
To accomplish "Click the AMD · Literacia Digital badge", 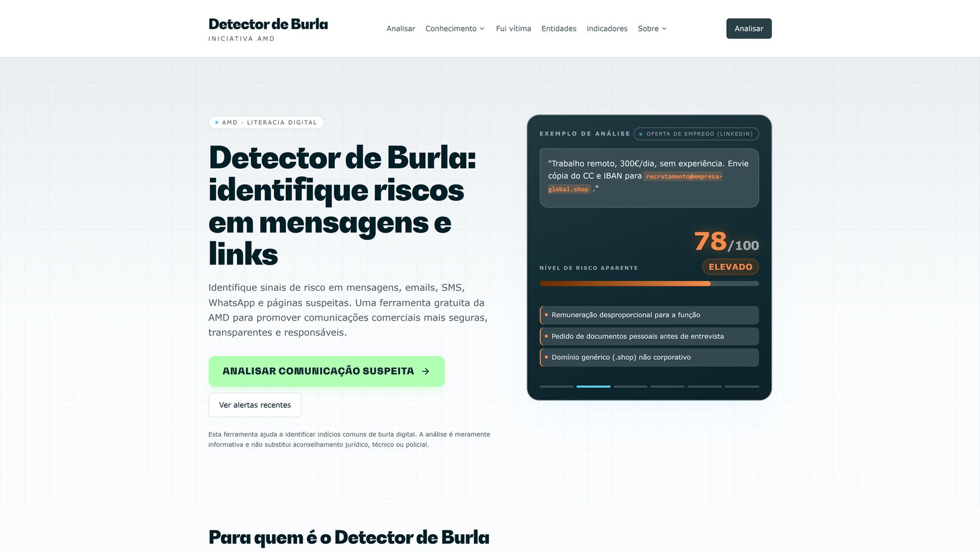I will pyautogui.click(x=266, y=123).
